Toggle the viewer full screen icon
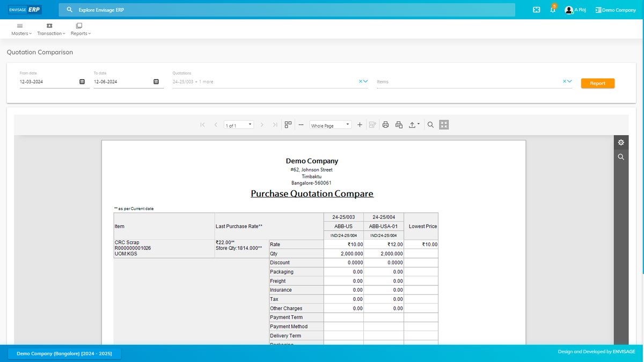 [x=444, y=124]
